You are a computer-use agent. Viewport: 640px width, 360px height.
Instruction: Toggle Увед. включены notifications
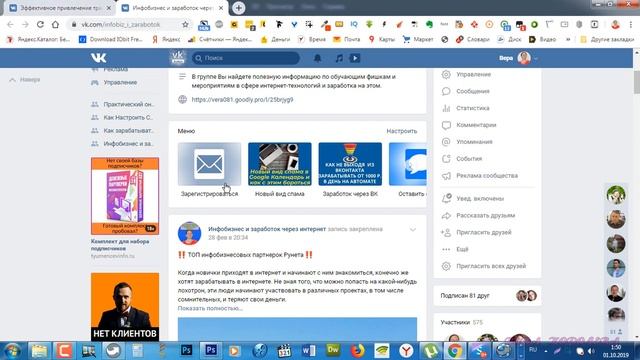[x=480, y=198]
